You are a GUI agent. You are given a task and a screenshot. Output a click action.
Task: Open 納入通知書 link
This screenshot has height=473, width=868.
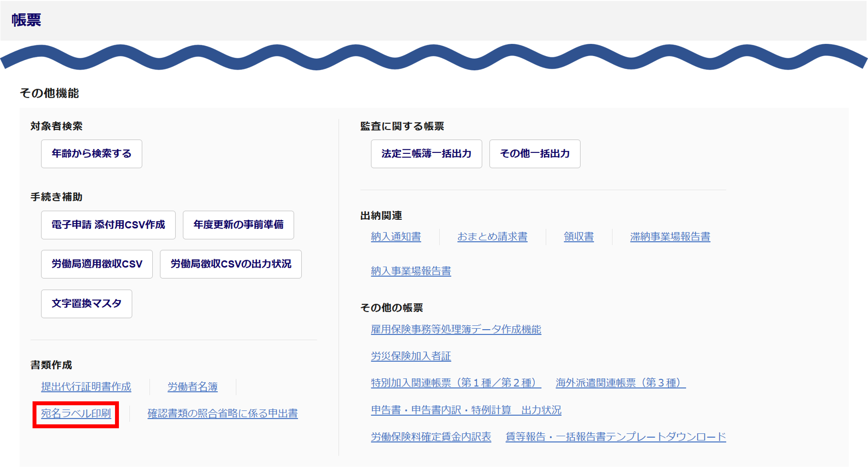click(396, 237)
